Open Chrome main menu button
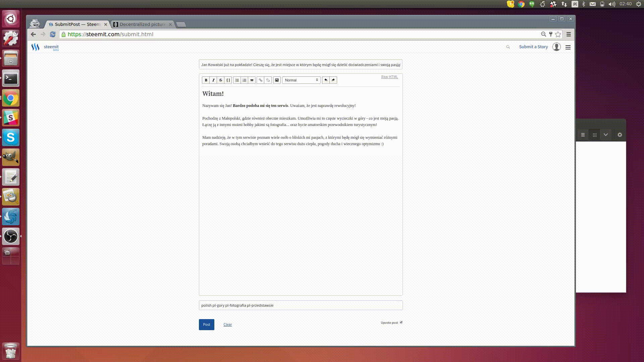The width and height of the screenshot is (644, 362). click(569, 34)
